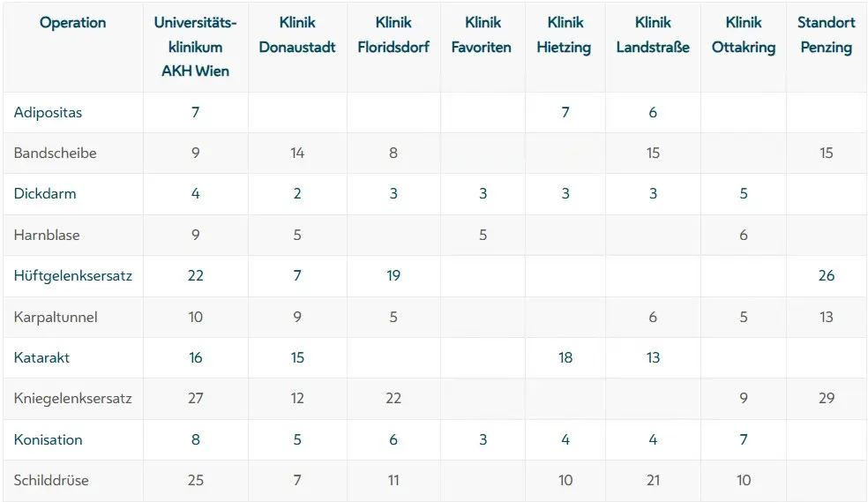Click the Karpaltunnel row label
This screenshot has width=868, height=502.
(56, 317)
